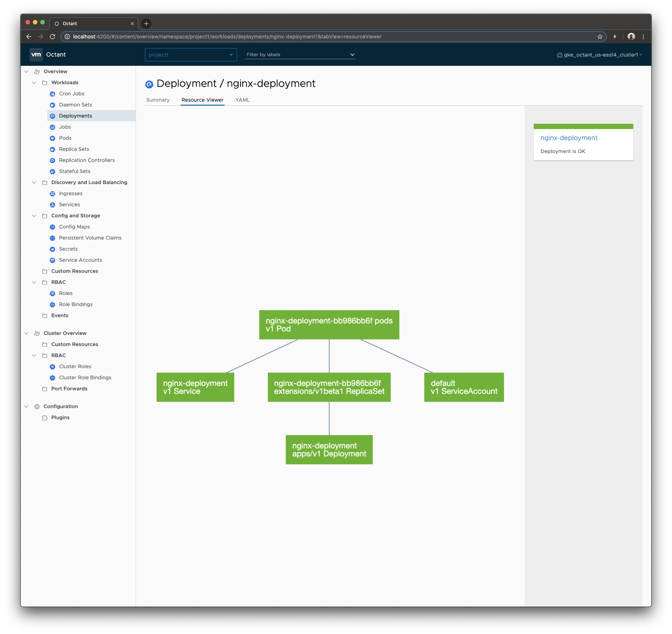Go back in browser history
Viewport: 672px width, 634px height.
pos(29,37)
